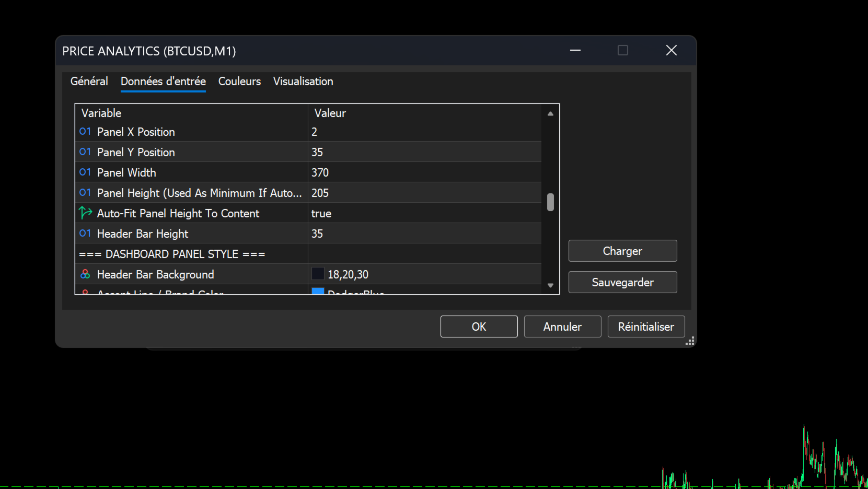Click the integer icon beside Panel Y Position

[85, 152]
